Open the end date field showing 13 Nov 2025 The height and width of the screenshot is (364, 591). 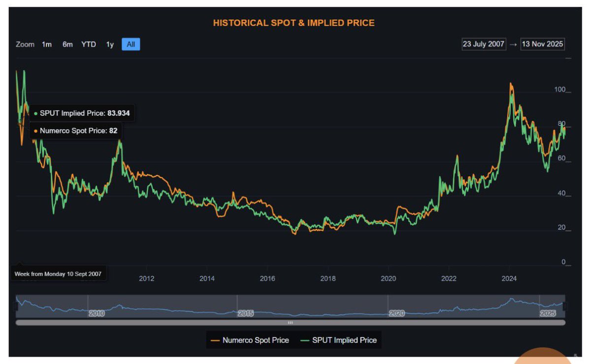pyautogui.click(x=542, y=44)
